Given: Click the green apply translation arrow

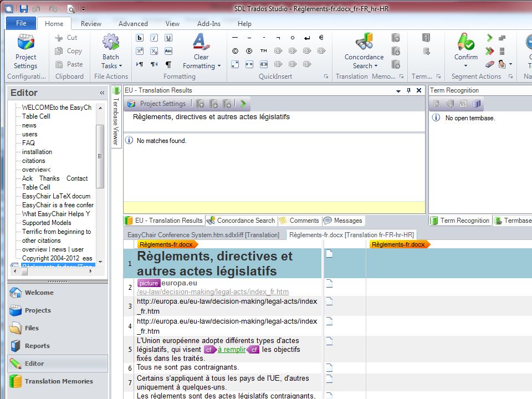Looking at the screenshot, I should pyautogui.click(x=243, y=104).
